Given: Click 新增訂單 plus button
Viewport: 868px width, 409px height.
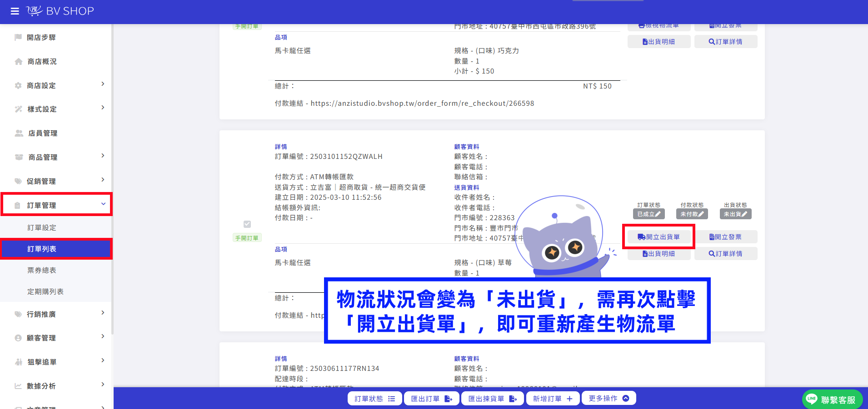Looking at the screenshot, I should (553, 399).
